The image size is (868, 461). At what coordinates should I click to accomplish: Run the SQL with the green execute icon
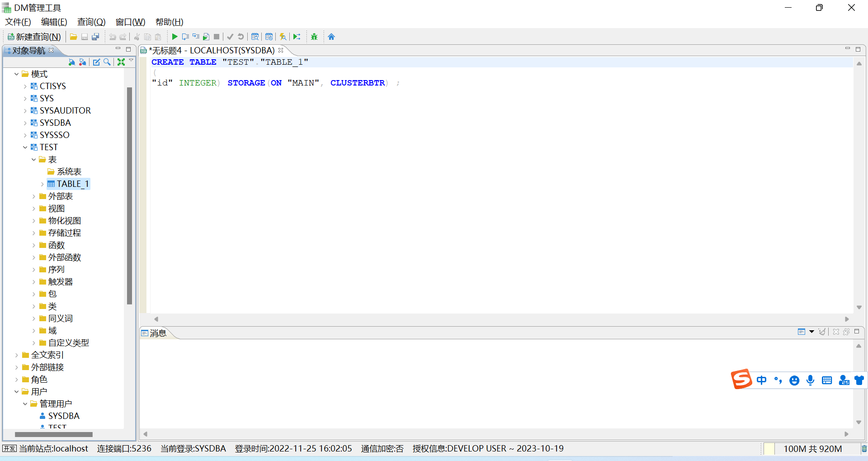pos(175,37)
